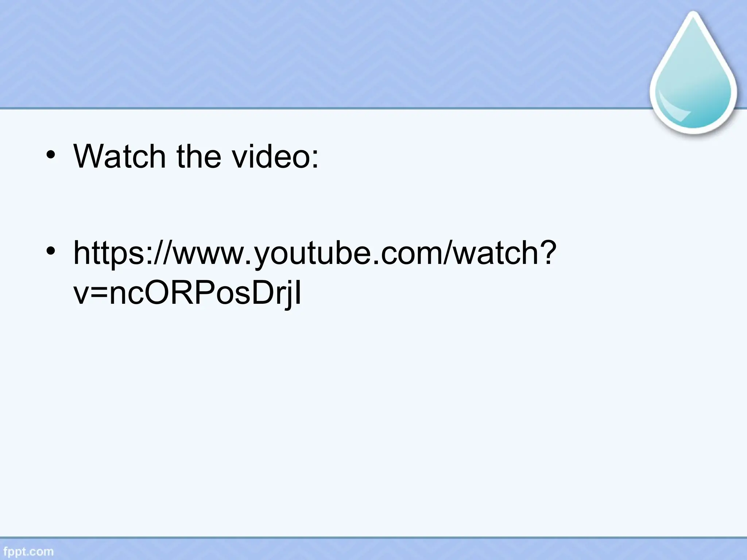Click the blue footer bar
Screen dimensions: 747x560
(373, 549)
